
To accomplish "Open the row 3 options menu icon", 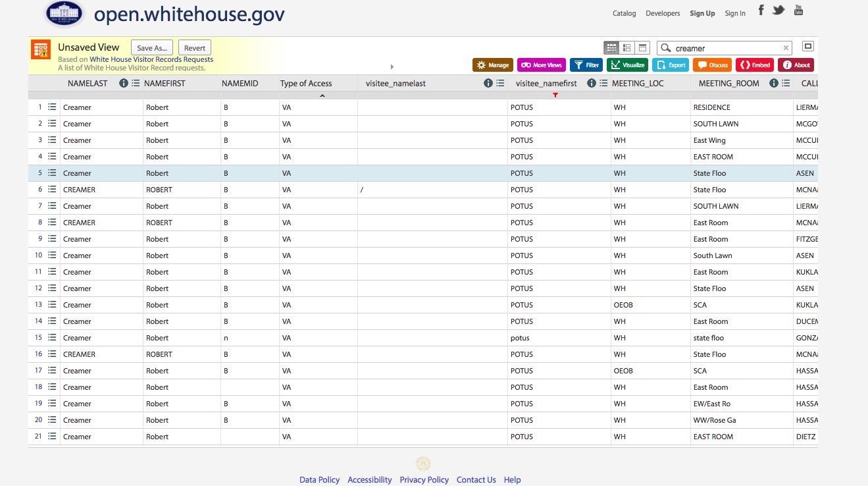I will point(52,140).
